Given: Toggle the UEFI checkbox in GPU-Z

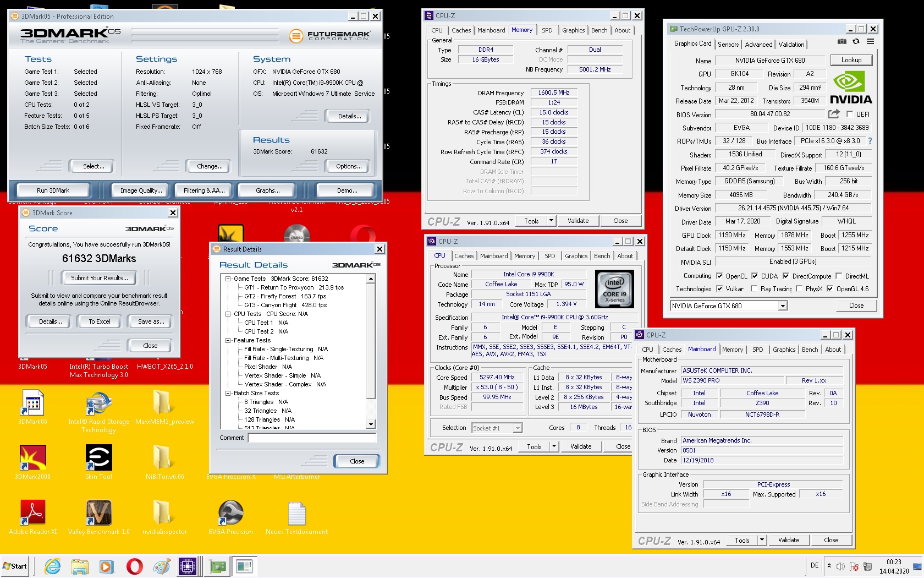Looking at the screenshot, I should click(x=850, y=114).
